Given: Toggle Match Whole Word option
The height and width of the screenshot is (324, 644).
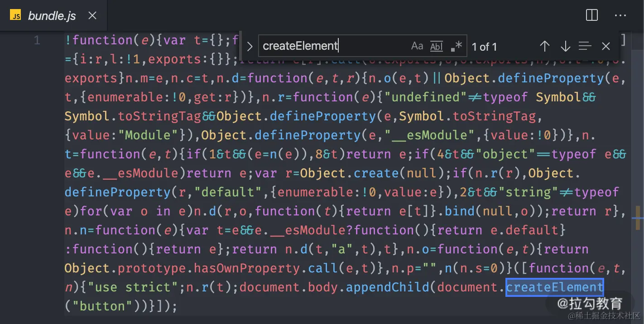Looking at the screenshot, I should pos(437,46).
